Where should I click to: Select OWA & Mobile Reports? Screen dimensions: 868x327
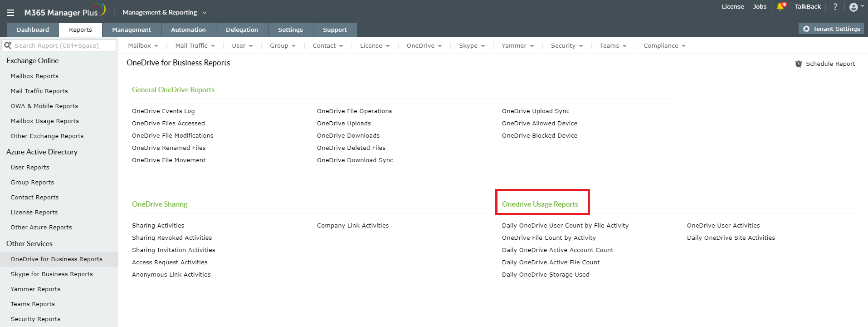coord(44,106)
